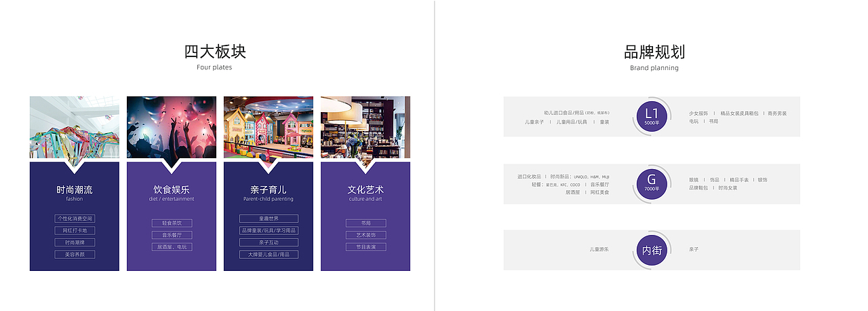Click 饰品 in the G row
Screen dimensions: 868x311
coord(715,179)
